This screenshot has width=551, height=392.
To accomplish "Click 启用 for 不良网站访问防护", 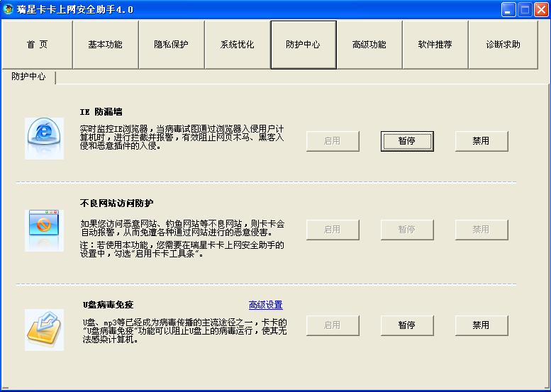I will [x=333, y=230].
